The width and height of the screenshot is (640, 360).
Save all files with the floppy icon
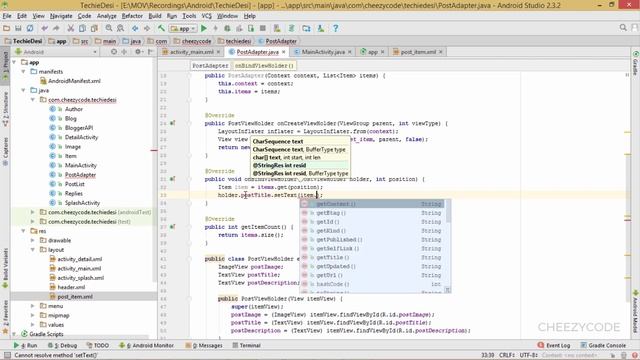click(18, 29)
